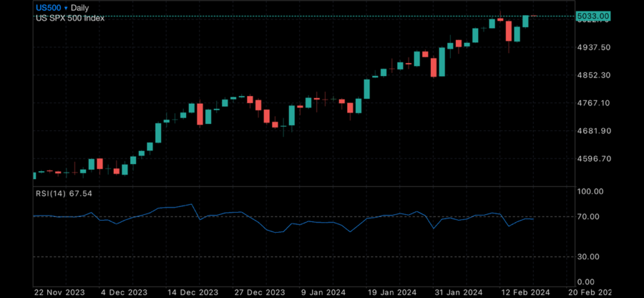Click the 4852.30 price axis label
This screenshot has width=644, height=298.
594,75
